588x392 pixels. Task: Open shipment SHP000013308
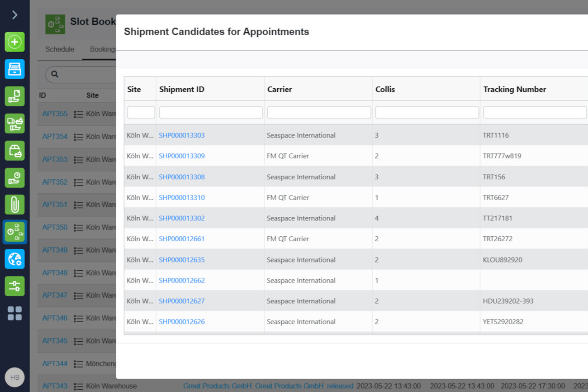click(x=181, y=177)
